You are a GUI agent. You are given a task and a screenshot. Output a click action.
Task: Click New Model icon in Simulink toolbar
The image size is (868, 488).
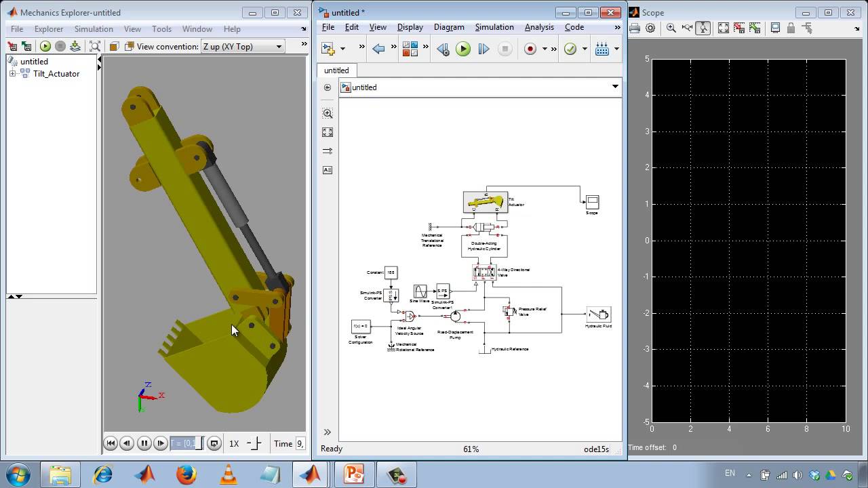(x=328, y=49)
